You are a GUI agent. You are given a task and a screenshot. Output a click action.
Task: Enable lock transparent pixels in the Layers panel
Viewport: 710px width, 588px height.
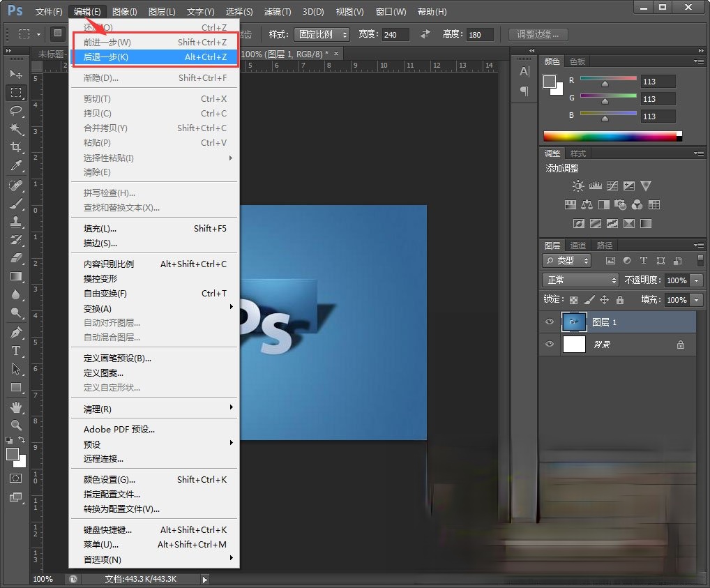click(575, 299)
